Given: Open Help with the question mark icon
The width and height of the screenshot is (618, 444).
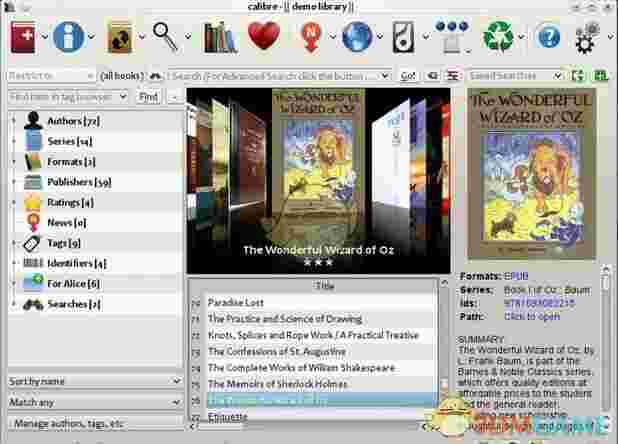Looking at the screenshot, I should click(549, 37).
